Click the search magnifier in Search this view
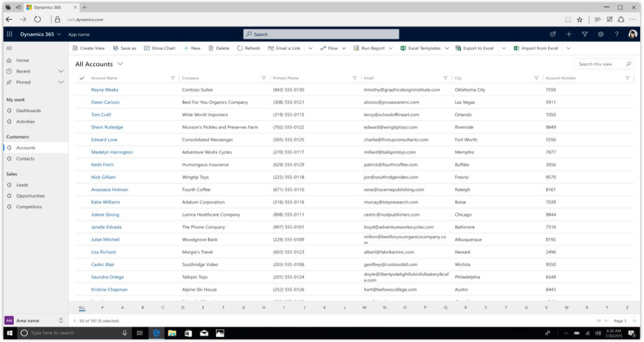644x342 pixels. pos(628,64)
